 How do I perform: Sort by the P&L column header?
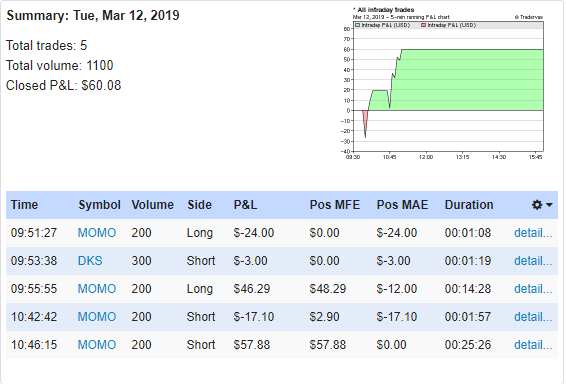pos(245,205)
